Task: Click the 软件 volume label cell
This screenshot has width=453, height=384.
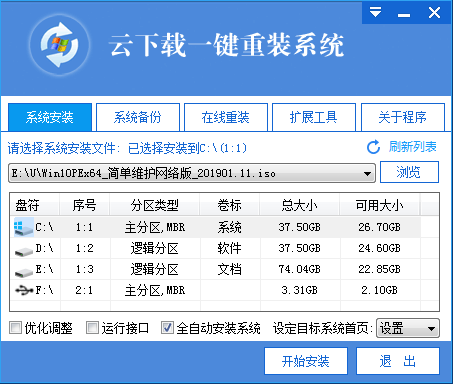Action: click(x=230, y=248)
